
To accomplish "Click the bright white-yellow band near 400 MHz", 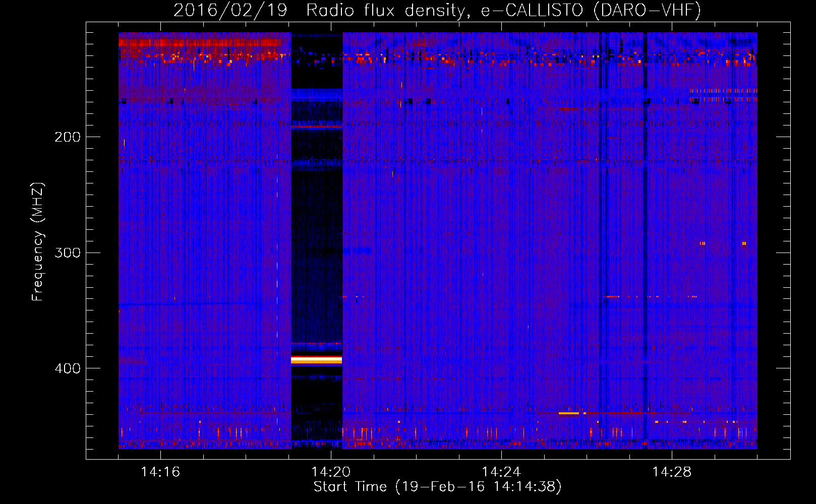I will pos(317,360).
